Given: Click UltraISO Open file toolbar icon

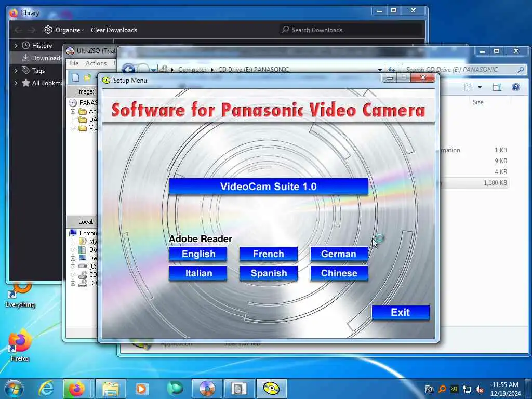Looking at the screenshot, I should [x=88, y=77].
